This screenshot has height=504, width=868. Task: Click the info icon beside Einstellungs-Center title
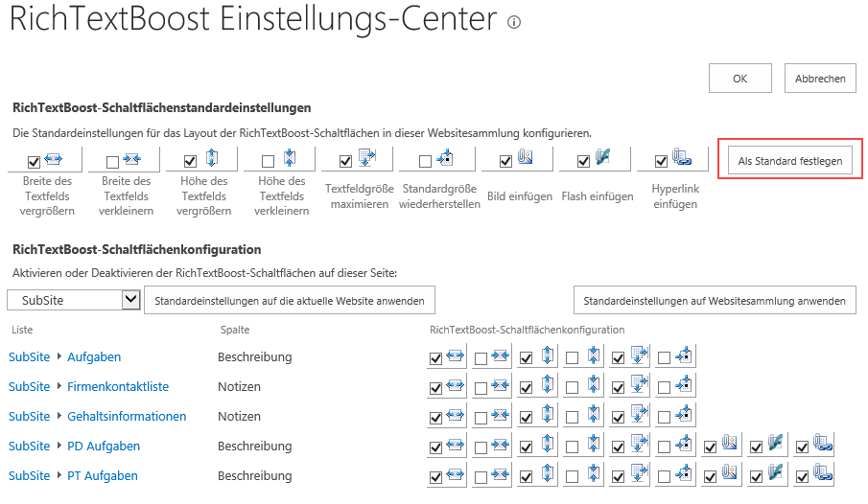tap(514, 22)
